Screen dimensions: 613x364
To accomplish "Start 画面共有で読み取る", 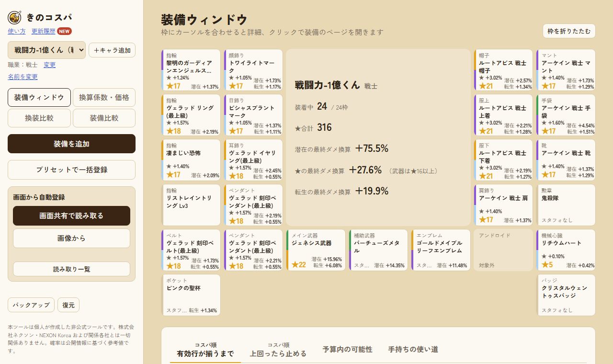I will pyautogui.click(x=71, y=216).
